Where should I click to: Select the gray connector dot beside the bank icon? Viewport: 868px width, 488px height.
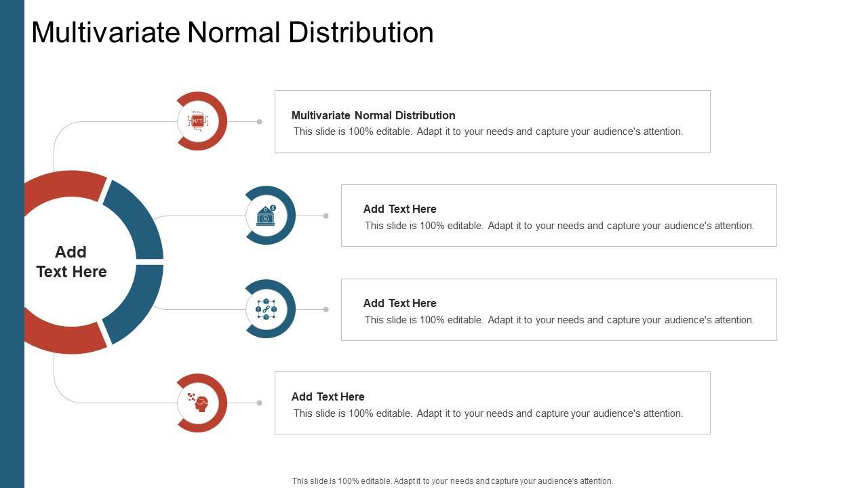click(x=325, y=216)
